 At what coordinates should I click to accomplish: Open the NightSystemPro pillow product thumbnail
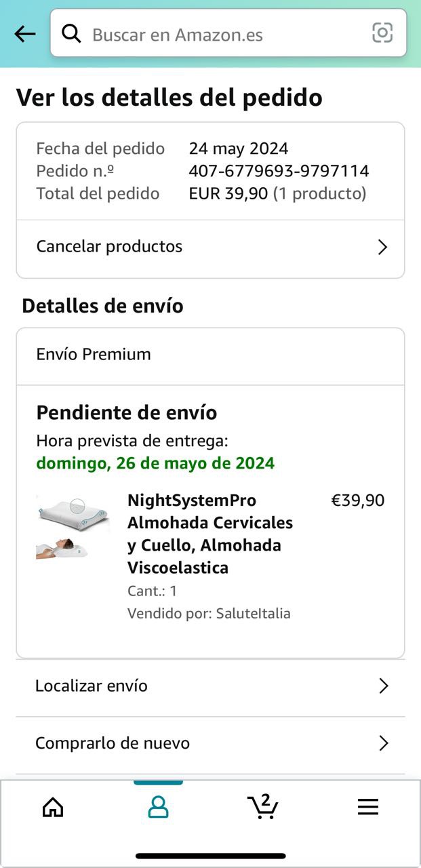(x=73, y=528)
